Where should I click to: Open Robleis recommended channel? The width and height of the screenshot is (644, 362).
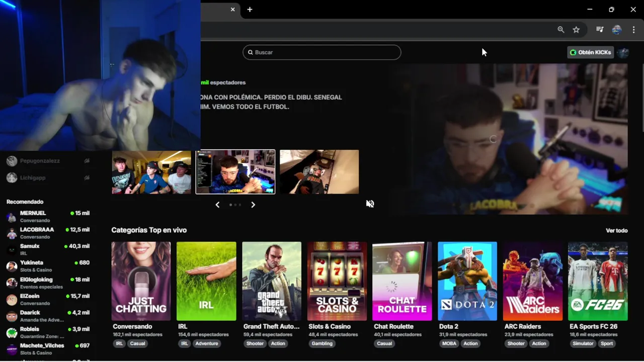(48, 333)
